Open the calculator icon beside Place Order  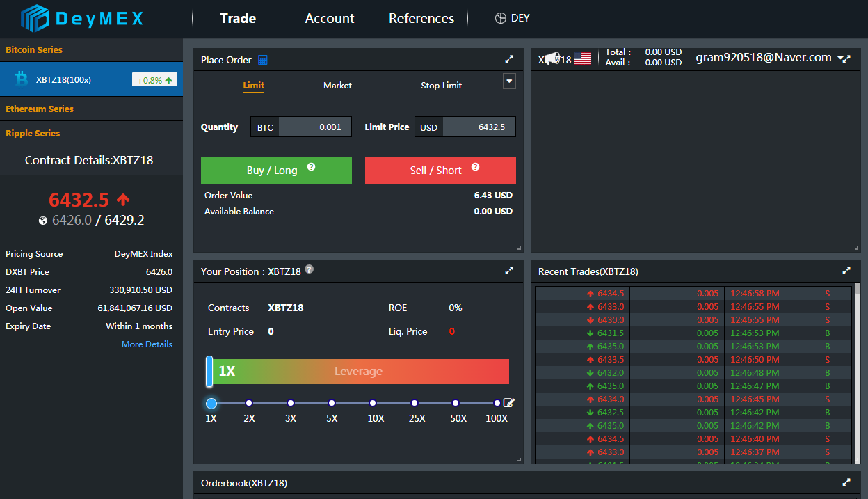click(263, 60)
